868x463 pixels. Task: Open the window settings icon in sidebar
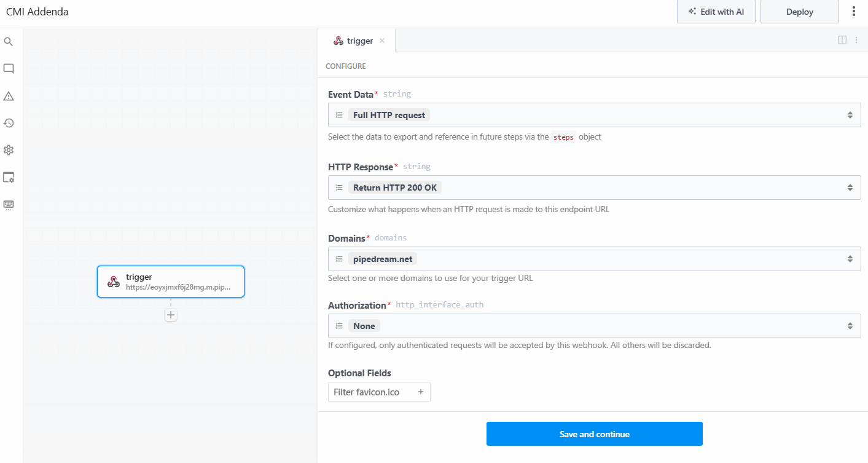[x=9, y=177]
